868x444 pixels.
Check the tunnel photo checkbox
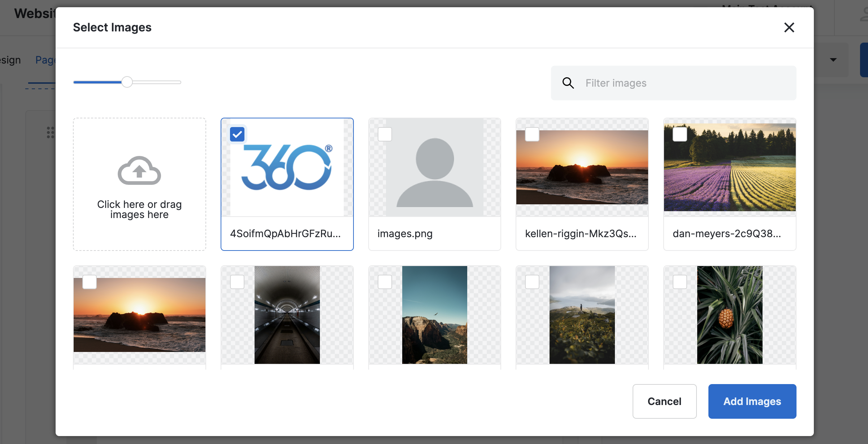237,282
